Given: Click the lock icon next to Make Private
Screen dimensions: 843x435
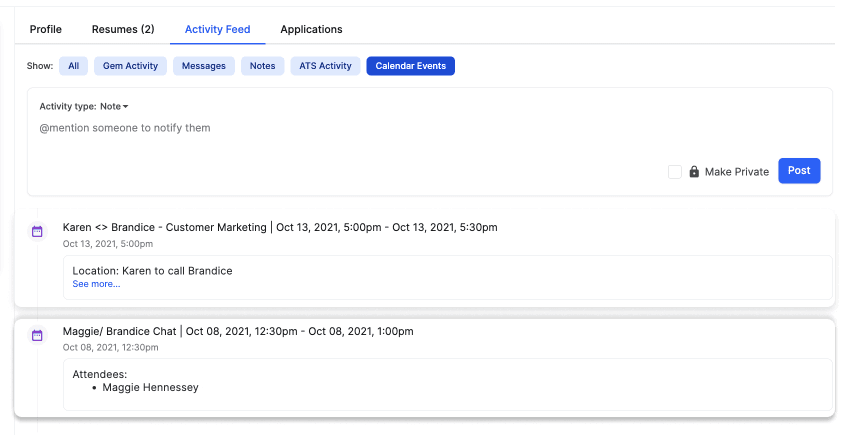Looking at the screenshot, I should (694, 172).
